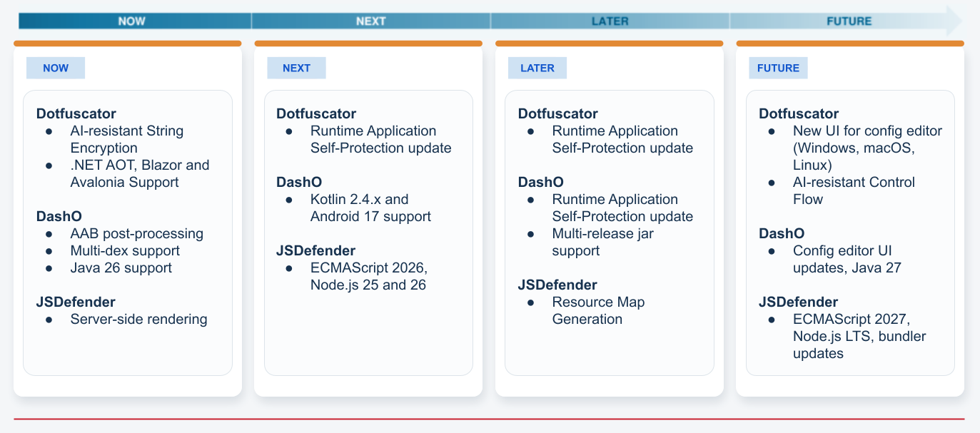This screenshot has width=980, height=433.
Task: Select "ECMAScript 2026, Node.js 25 and 26"
Action: point(368,276)
